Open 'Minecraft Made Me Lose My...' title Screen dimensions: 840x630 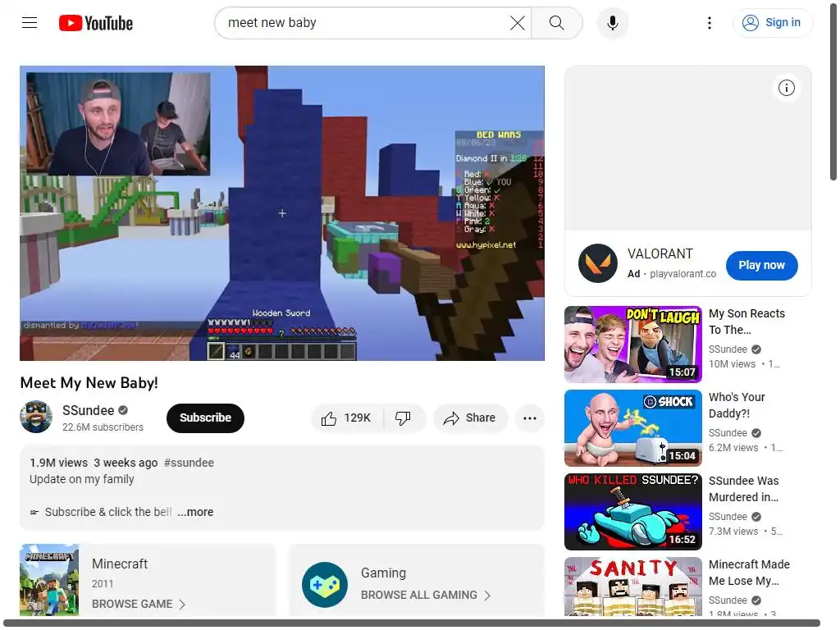pyautogui.click(x=749, y=572)
